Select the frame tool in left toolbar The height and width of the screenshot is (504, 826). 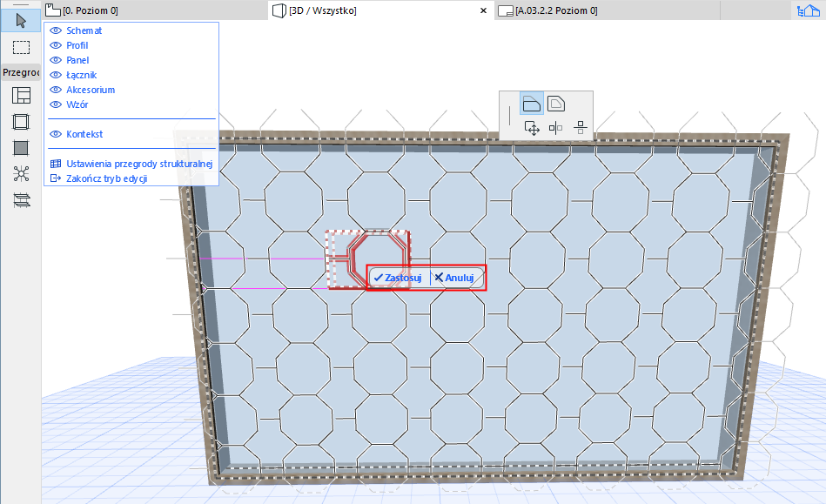[x=20, y=122]
